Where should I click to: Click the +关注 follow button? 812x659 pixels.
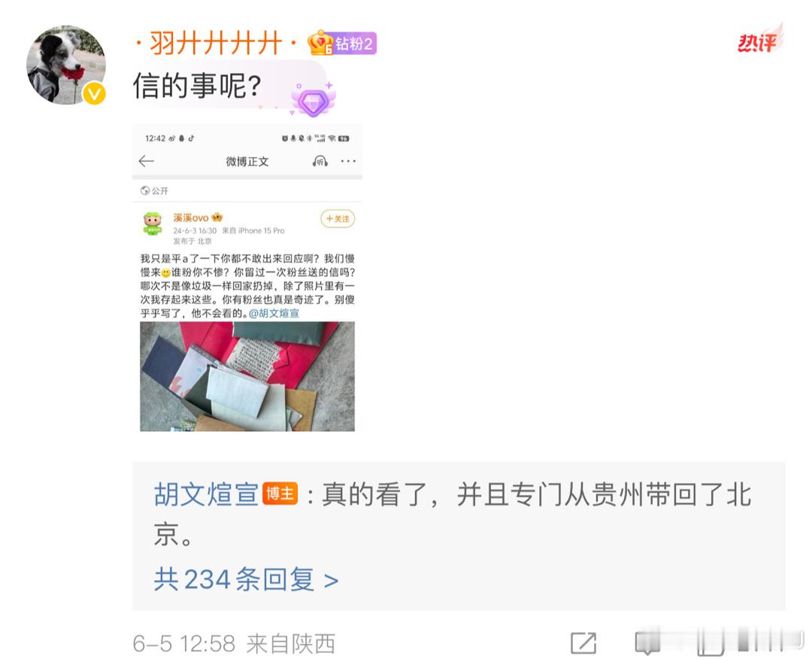coord(338,219)
